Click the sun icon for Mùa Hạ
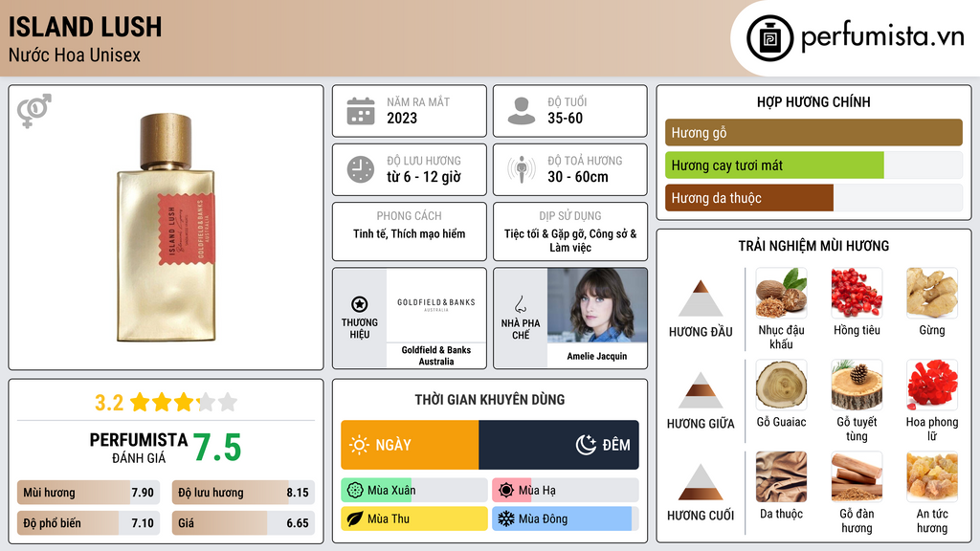980x551 pixels. click(506, 491)
